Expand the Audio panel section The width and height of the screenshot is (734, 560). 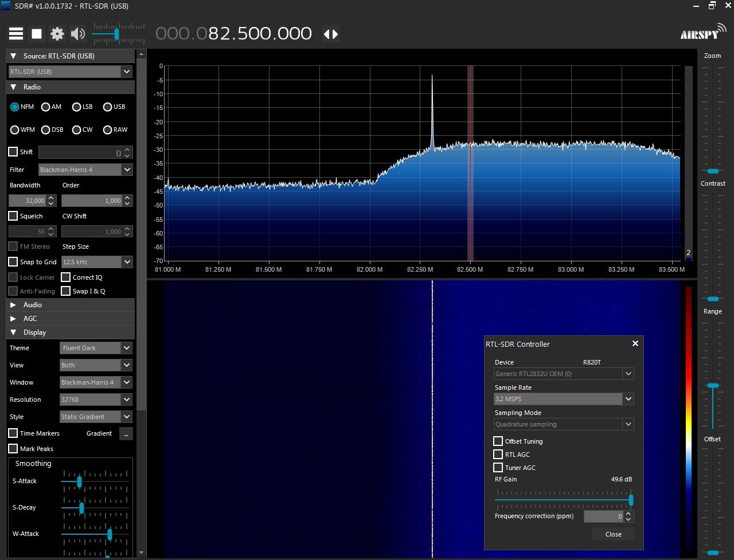[33, 305]
